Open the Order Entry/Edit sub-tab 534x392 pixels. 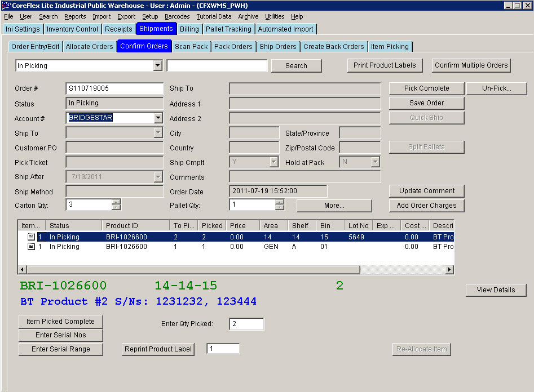point(35,46)
